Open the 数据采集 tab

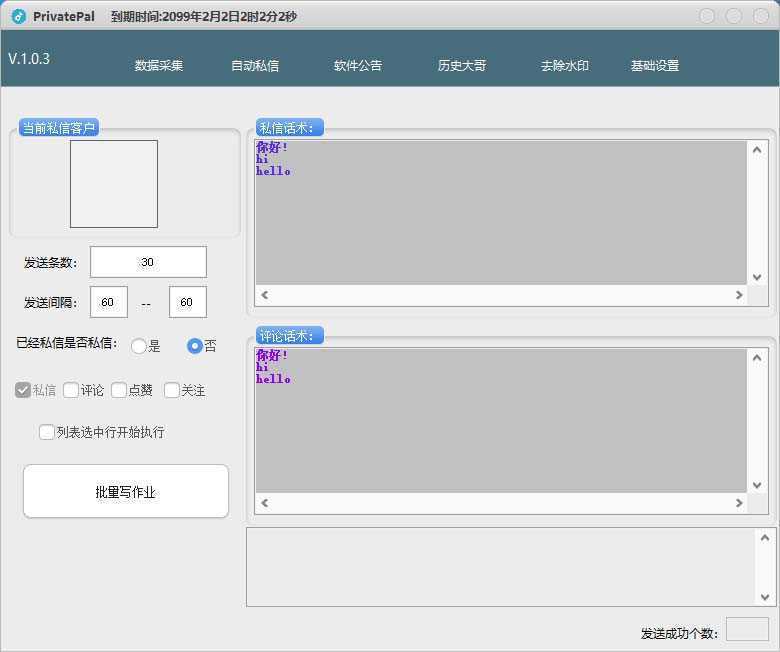(x=159, y=65)
